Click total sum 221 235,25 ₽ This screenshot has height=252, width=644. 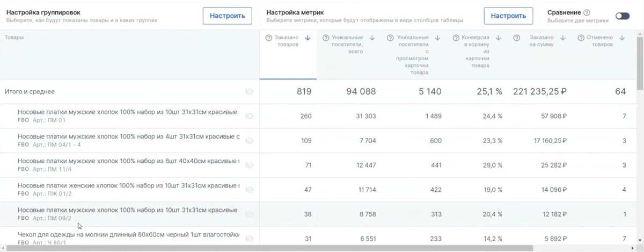[539, 92]
